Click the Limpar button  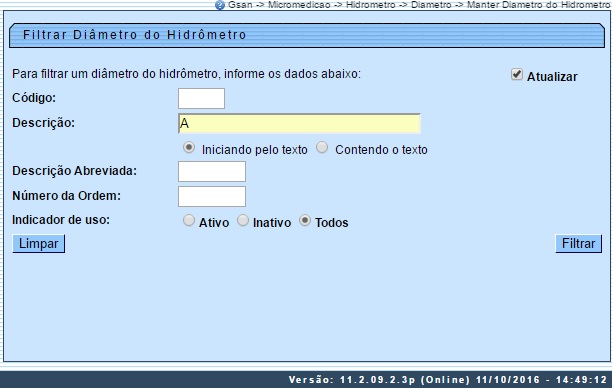39,244
